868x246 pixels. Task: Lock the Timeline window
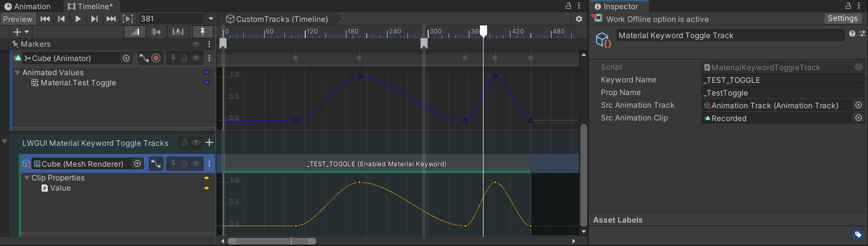tap(568, 6)
